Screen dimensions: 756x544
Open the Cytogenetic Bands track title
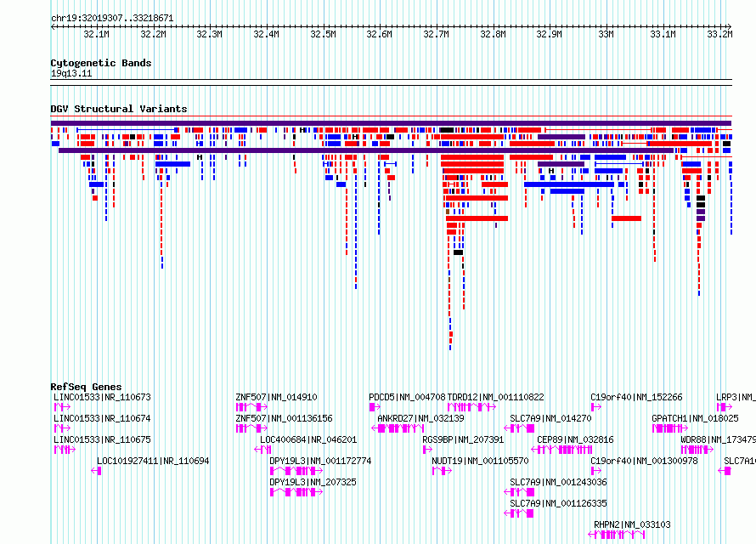point(101,63)
